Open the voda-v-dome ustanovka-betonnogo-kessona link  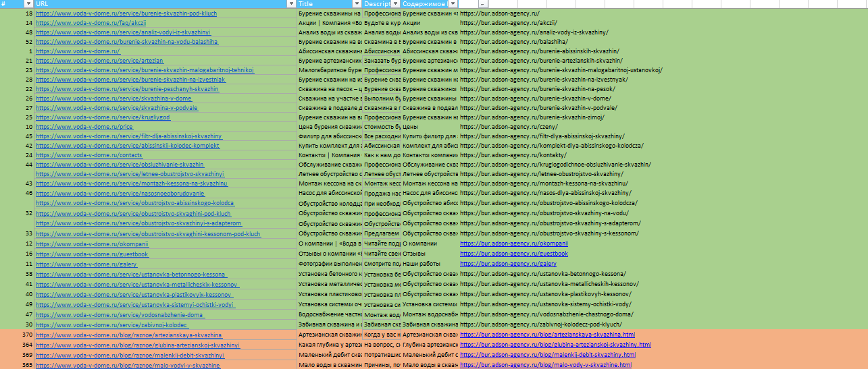click(x=132, y=274)
